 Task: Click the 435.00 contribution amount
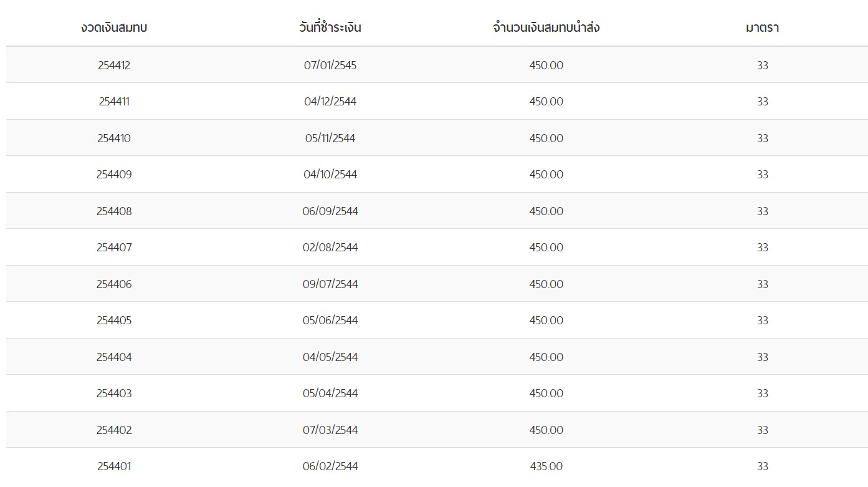coord(546,466)
